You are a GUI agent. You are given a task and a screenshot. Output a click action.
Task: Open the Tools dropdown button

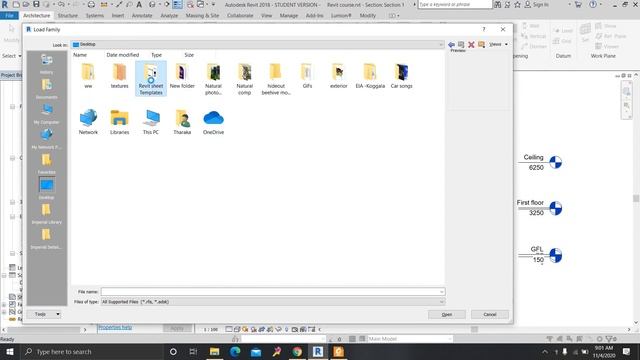pos(44,314)
